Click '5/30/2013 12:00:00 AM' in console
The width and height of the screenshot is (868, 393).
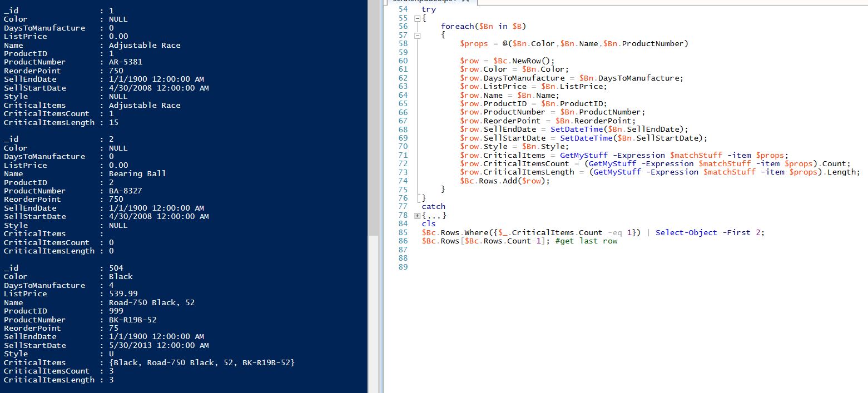[159, 345]
